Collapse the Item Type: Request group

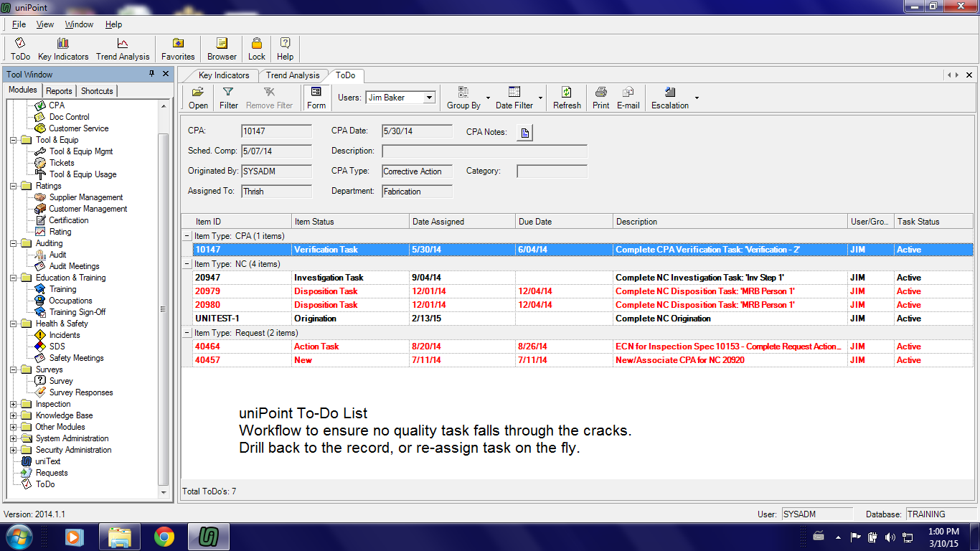pyautogui.click(x=187, y=333)
